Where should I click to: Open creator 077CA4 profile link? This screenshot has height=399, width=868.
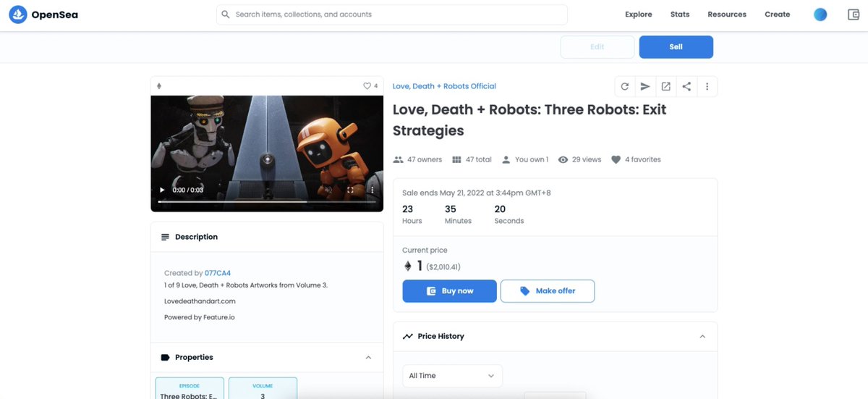tap(218, 273)
